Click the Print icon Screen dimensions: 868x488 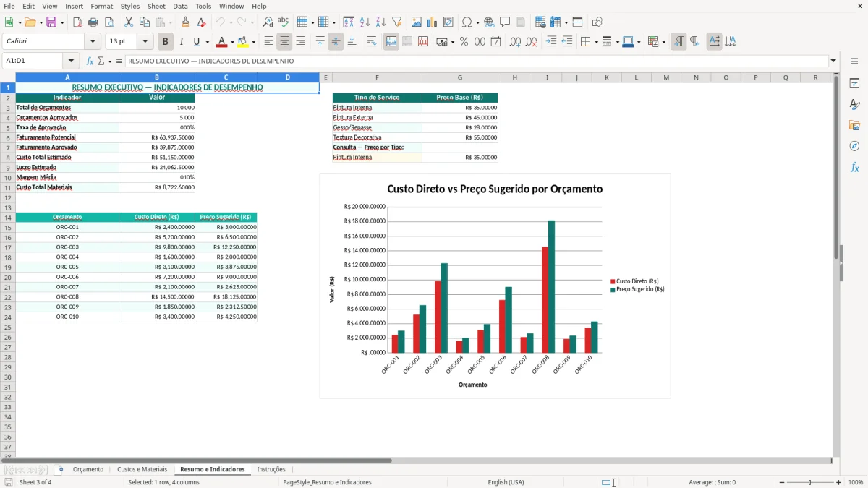93,22
